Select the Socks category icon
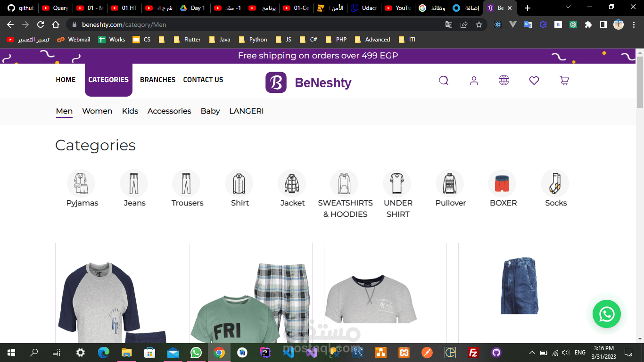This screenshot has width=644, height=362. 555,184
